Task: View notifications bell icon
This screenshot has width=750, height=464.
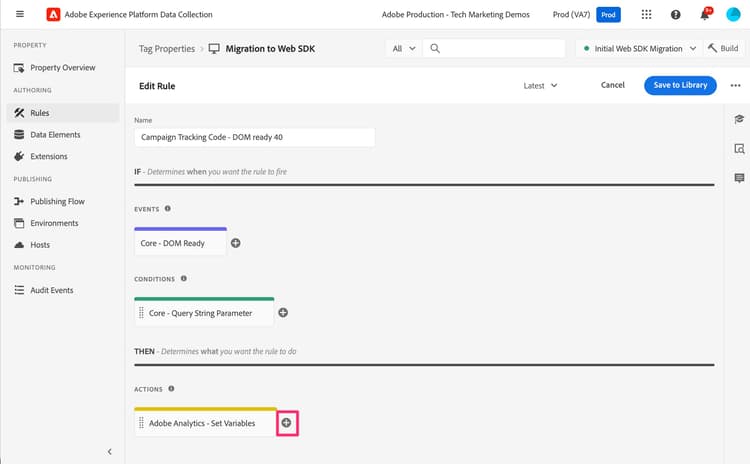Action: tap(705, 15)
